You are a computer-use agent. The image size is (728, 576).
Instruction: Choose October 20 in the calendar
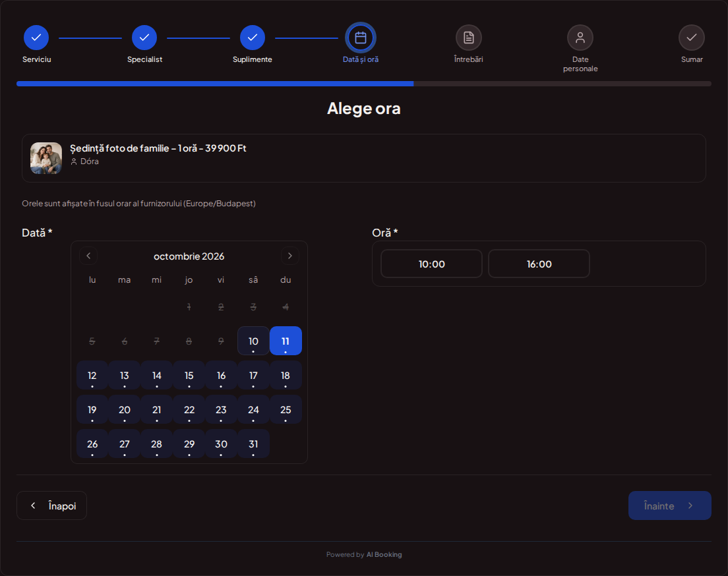pos(125,410)
